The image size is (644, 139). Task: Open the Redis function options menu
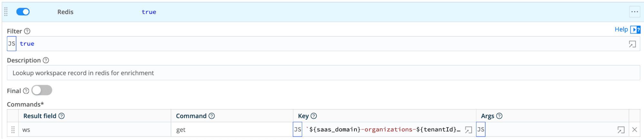click(635, 12)
